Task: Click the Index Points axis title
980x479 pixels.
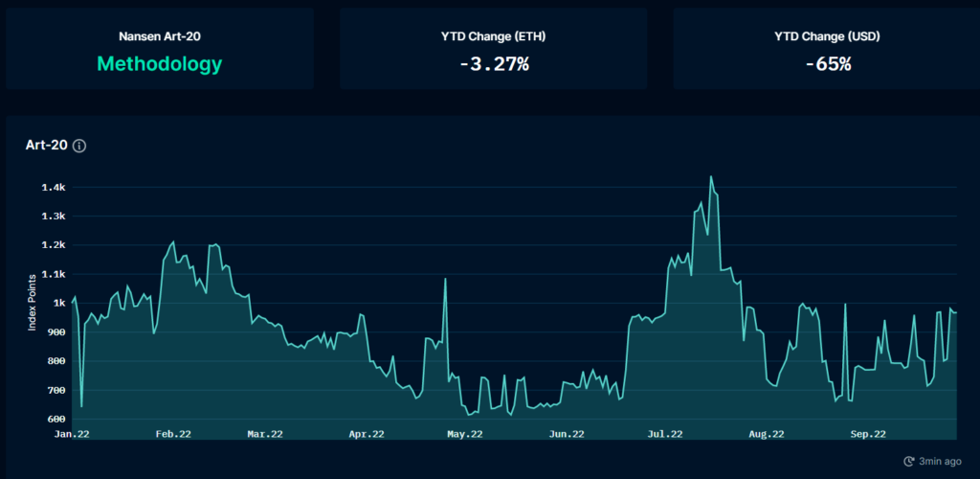Action: click(x=32, y=304)
